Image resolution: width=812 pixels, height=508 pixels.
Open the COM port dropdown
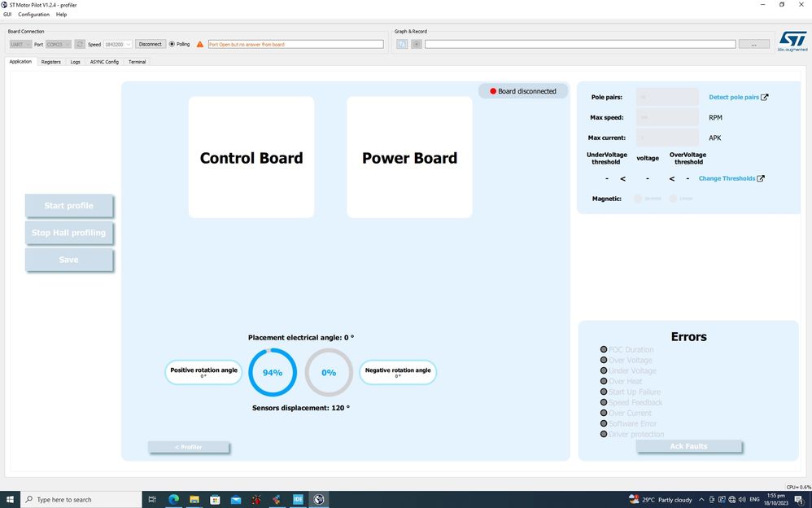(59, 45)
